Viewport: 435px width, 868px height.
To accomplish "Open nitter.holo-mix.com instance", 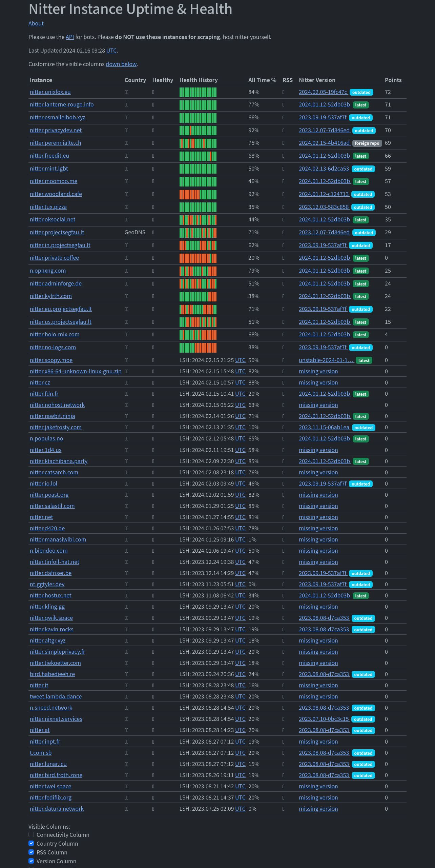I will pyautogui.click(x=55, y=334).
